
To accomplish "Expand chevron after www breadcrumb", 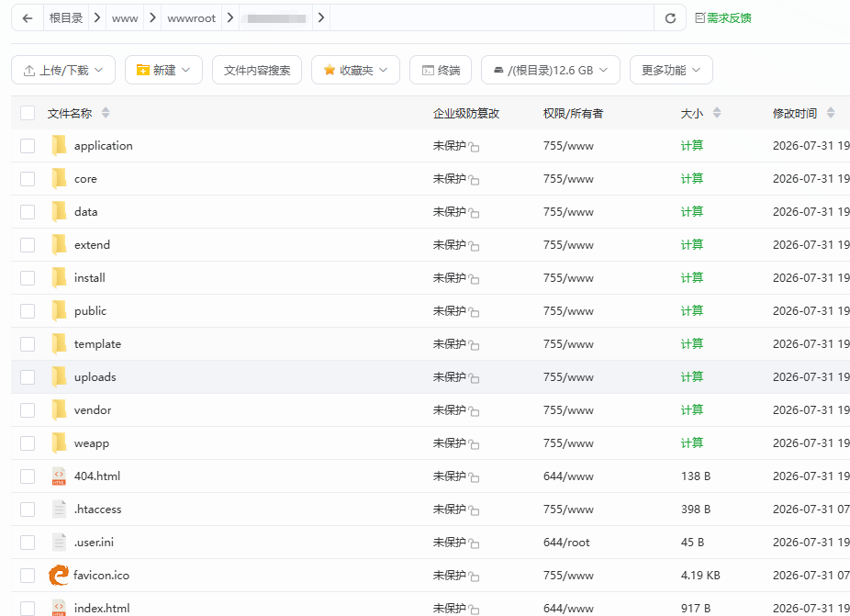I will pos(152,17).
